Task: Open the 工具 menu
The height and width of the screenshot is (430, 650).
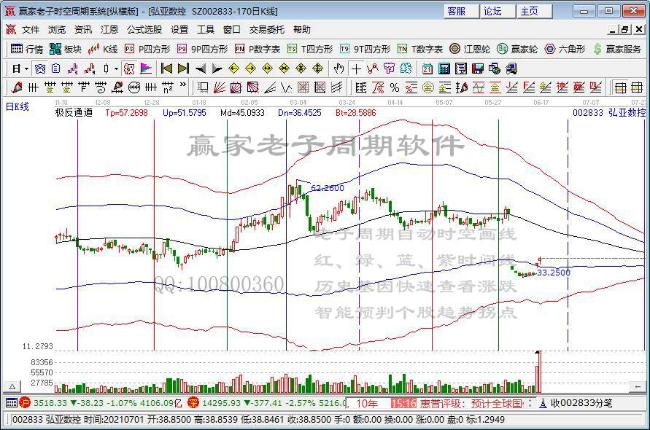Action: coord(206,29)
